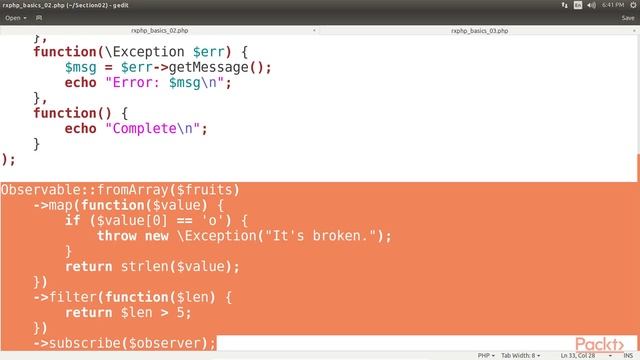Click the if ($value[0] == 'o') line
The width and height of the screenshot is (640, 360).
156,220
